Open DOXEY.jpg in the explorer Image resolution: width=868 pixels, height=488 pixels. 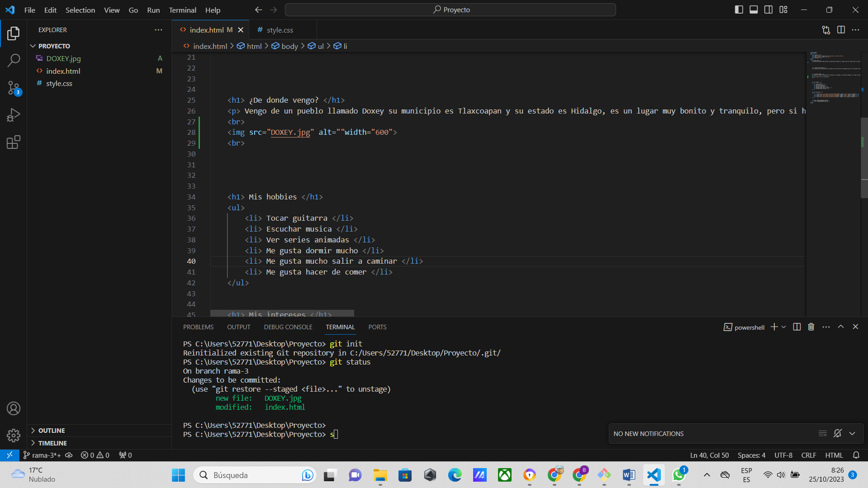click(63, 58)
